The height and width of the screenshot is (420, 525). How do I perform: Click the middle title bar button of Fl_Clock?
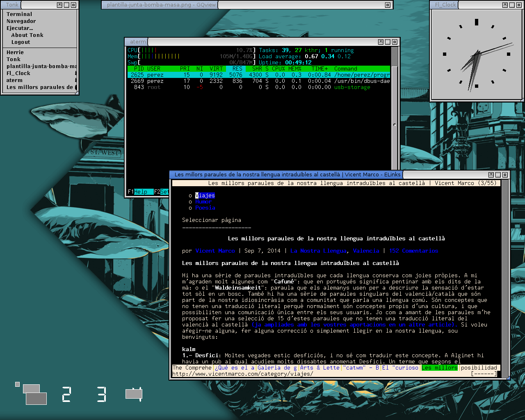[x=512, y=5]
